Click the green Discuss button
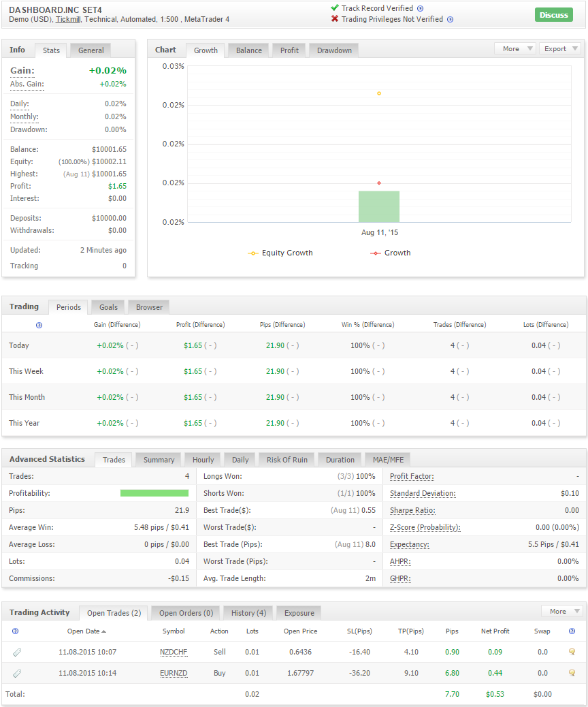This screenshot has width=588, height=707. click(x=554, y=15)
